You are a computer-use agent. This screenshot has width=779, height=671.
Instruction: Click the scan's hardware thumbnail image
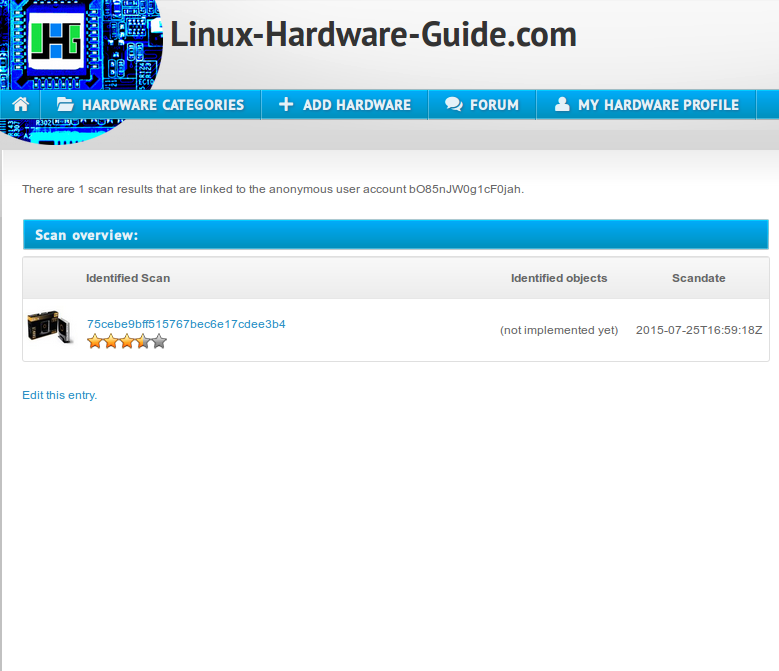(x=50, y=327)
